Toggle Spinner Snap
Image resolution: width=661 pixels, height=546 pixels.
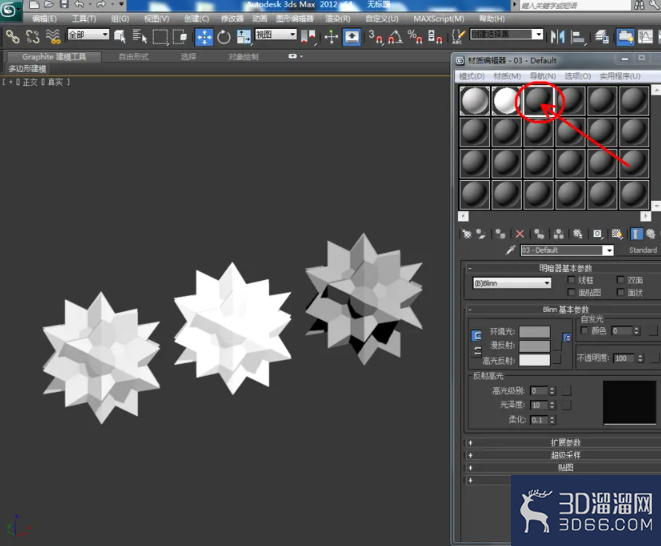(435, 37)
